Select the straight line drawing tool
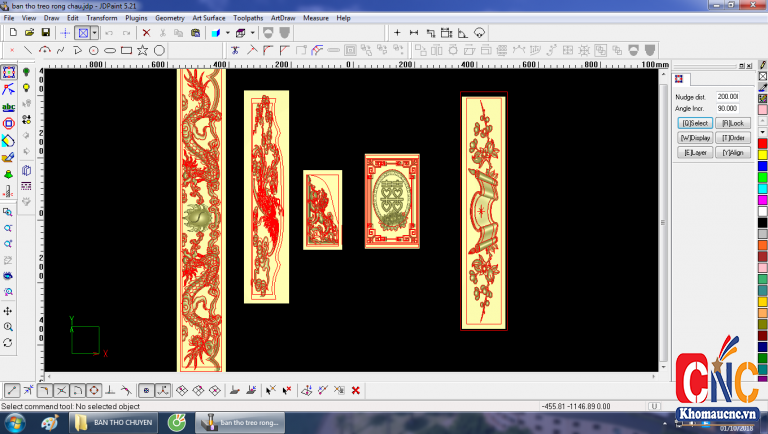768x434 pixels. (x=27, y=50)
